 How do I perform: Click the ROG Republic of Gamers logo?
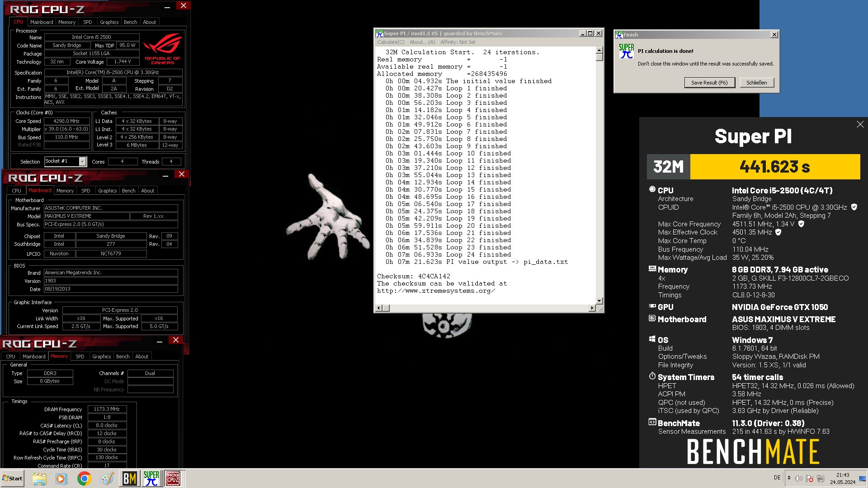coord(162,49)
